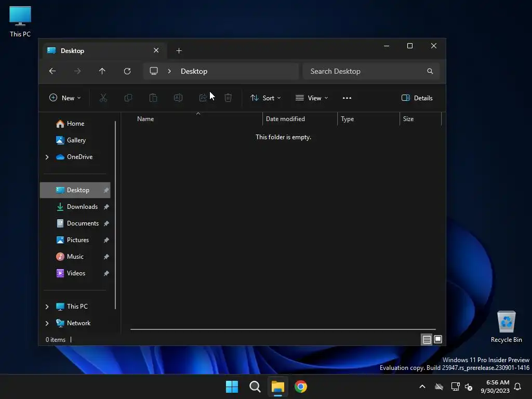This screenshot has width=532, height=399.
Task: Click the Desktop breadcrumb in address bar
Action: [x=194, y=71]
